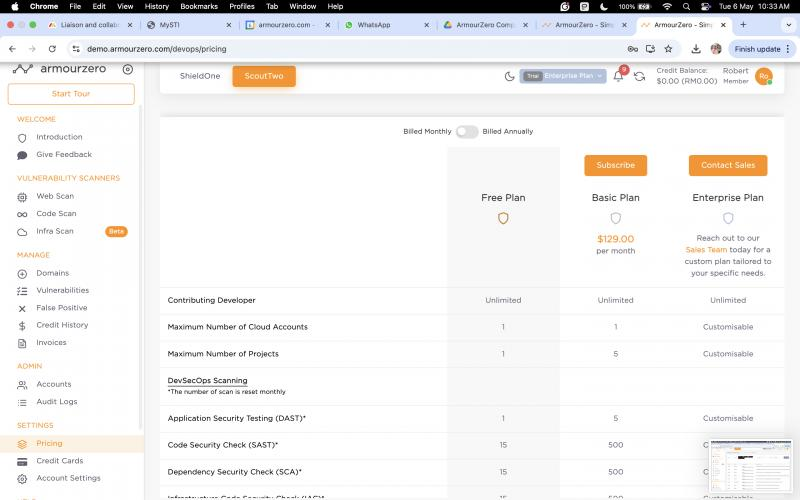Click the Contact Sales button
The image size is (800, 500).
pos(728,165)
